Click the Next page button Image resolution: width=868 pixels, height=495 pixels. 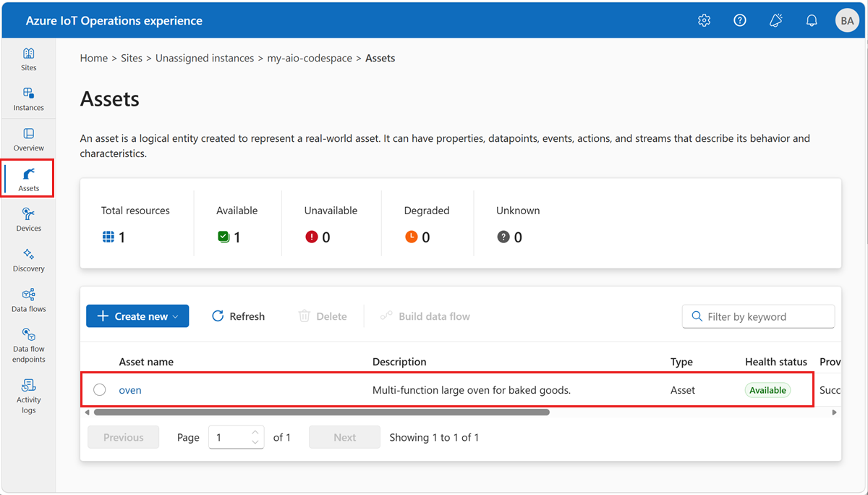(345, 437)
